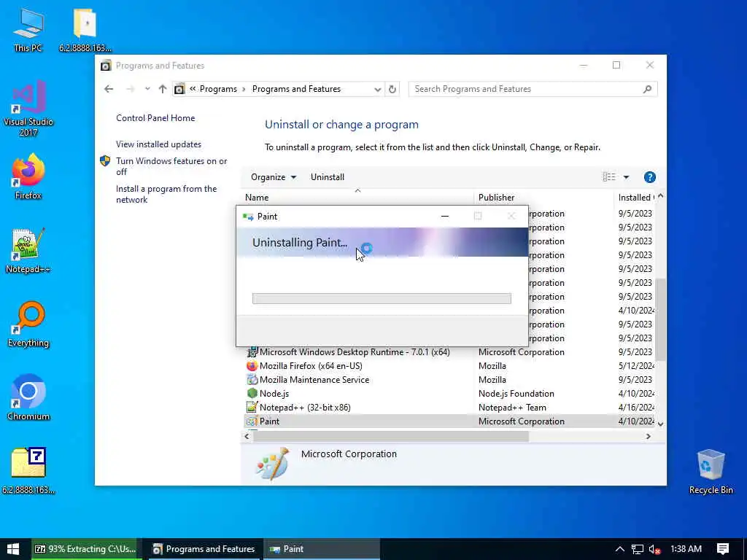
Task: Sort by the Publisher column header
Action: pyautogui.click(x=543, y=197)
